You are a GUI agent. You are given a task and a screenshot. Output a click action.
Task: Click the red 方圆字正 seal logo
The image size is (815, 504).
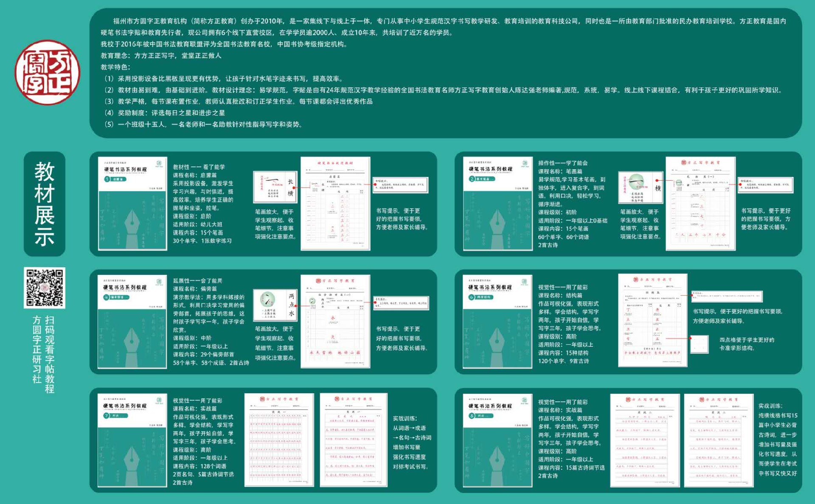[48, 73]
